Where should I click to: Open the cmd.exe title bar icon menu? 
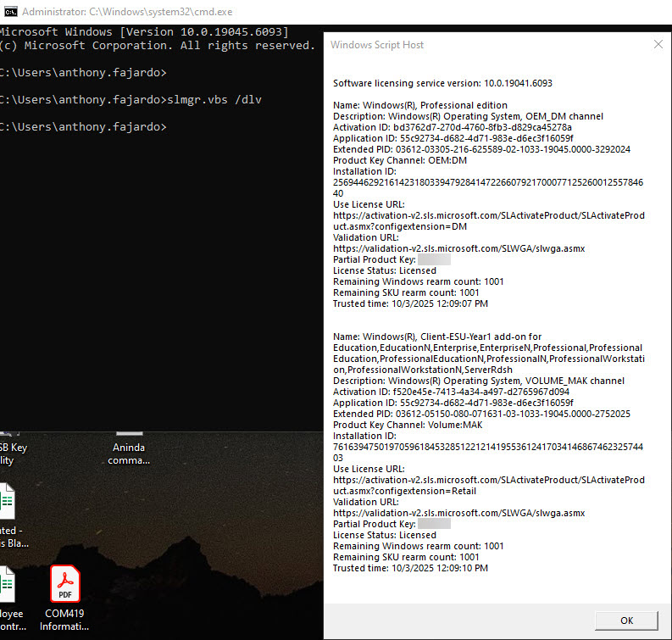tap(11, 12)
